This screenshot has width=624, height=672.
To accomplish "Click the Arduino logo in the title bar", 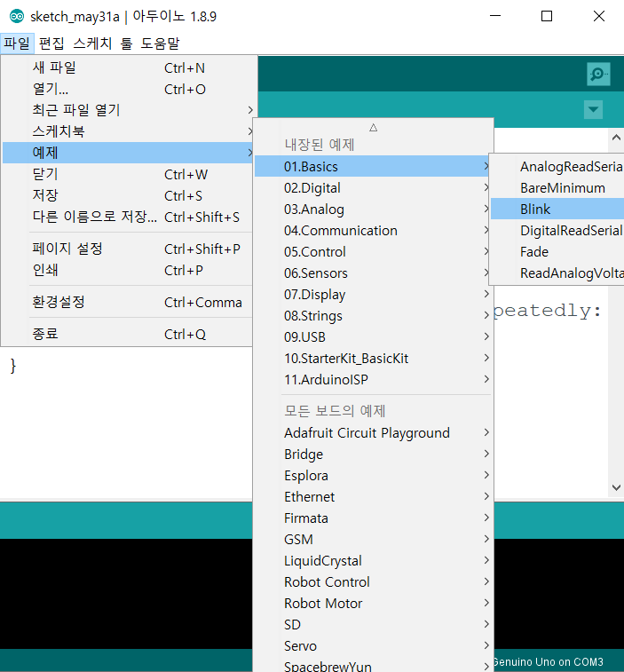I will (x=17, y=16).
